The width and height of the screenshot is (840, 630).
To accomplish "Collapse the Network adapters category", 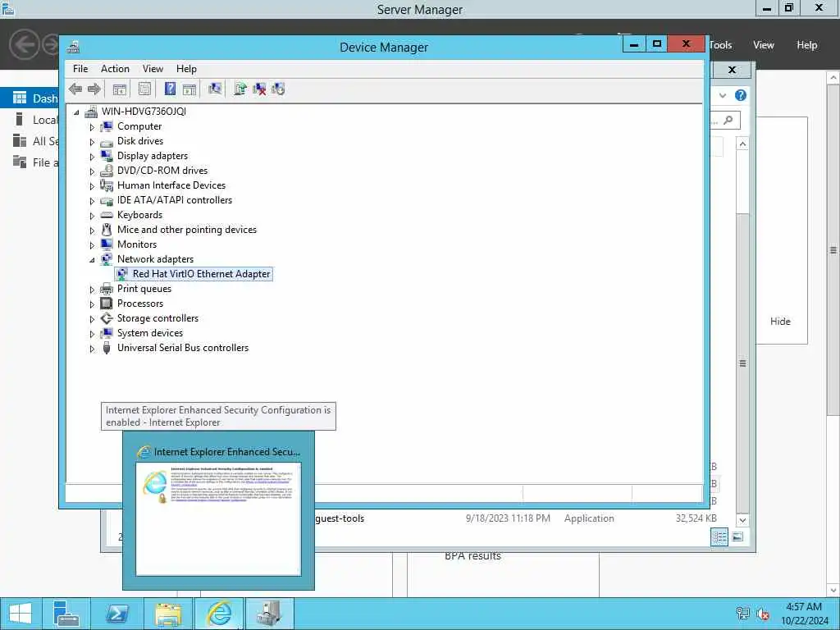I will pos(92,260).
